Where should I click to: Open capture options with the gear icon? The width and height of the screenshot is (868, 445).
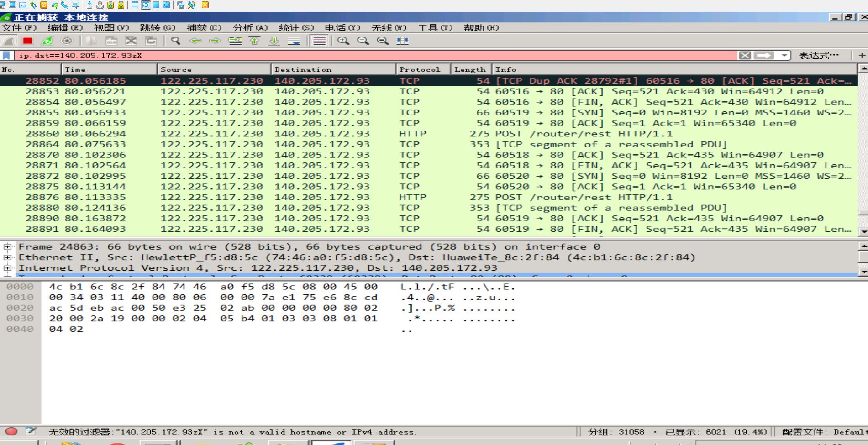click(68, 41)
